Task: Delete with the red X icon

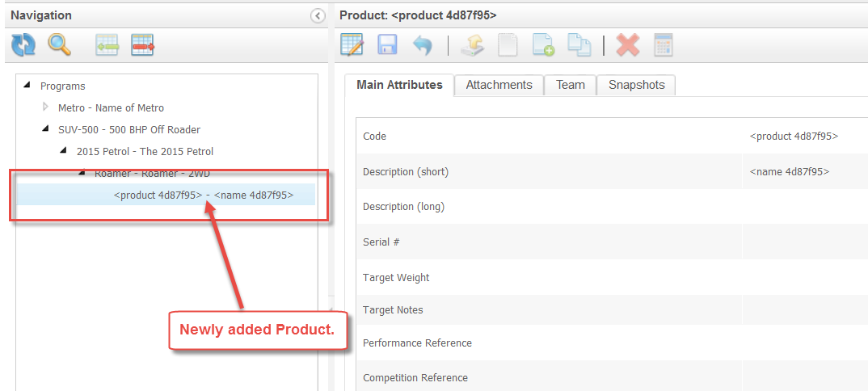Action: coord(627,45)
